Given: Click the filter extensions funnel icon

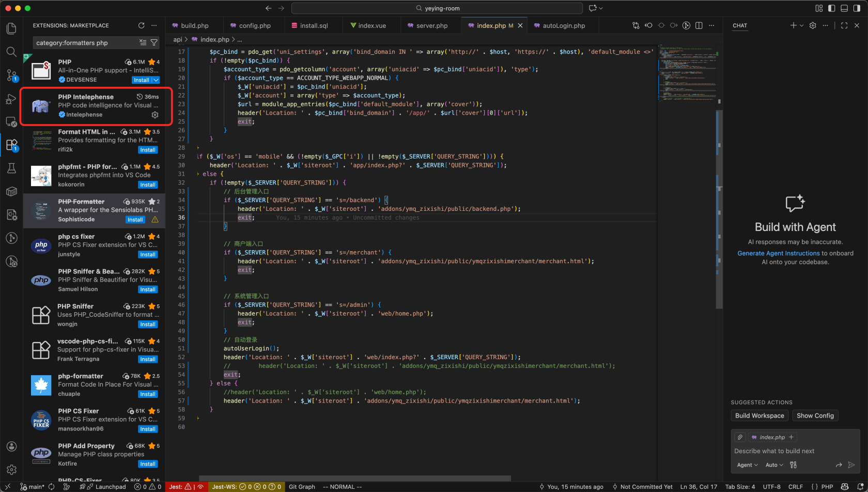Looking at the screenshot, I should click(x=154, y=43).
